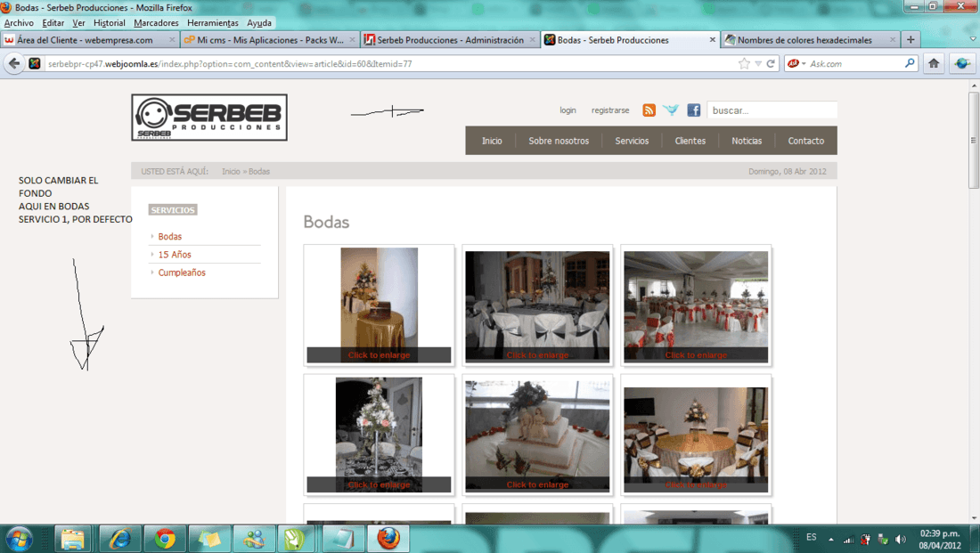Click into the Ask.com search field

855,63
